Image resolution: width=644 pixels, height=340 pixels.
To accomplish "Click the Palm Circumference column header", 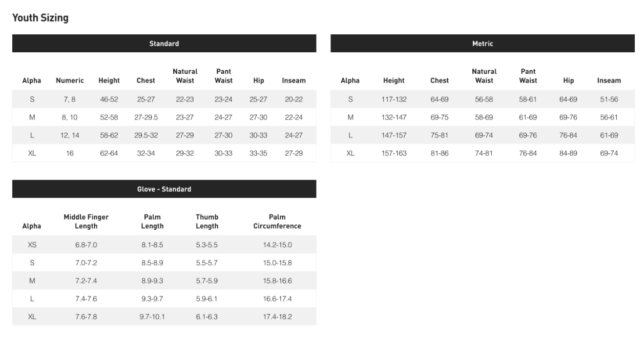I will click(x=277, y=222).
